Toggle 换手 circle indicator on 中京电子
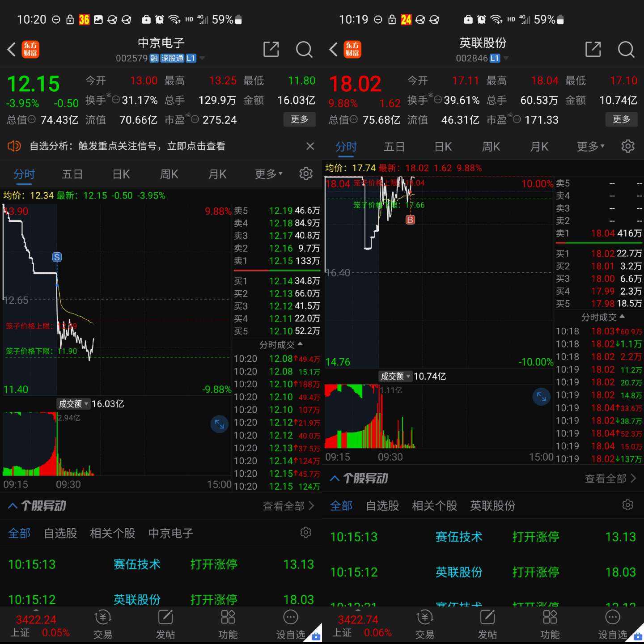The width and height of the screenshot is (644, 644). (116, 100)
